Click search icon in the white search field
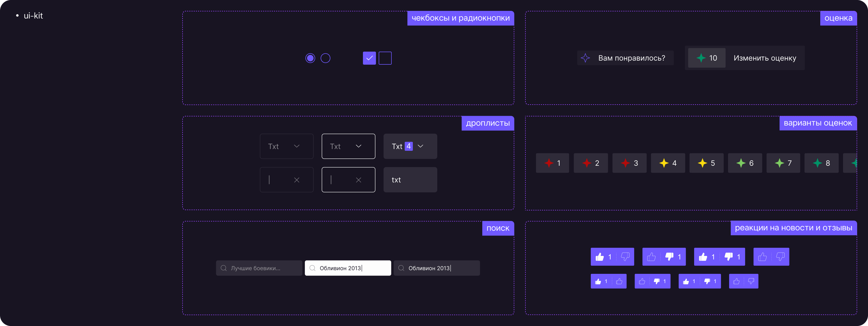This screenshot has width=868, height=326. click(312, 268)
